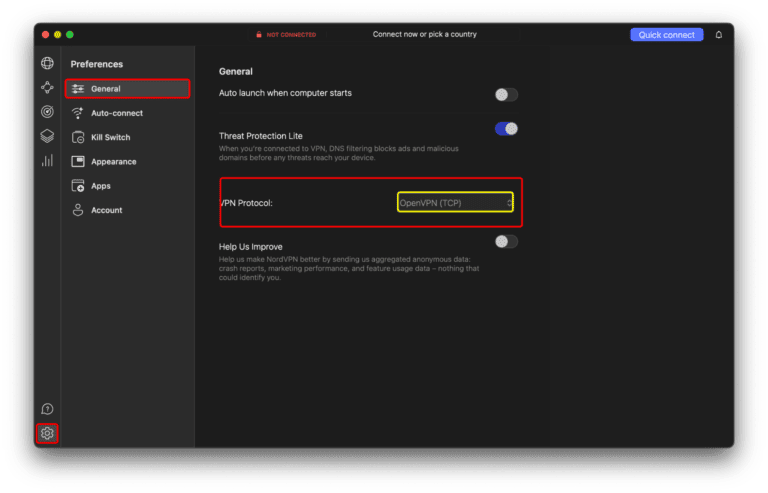
Task: Click the Apps add-window icon
Action: 78,186
